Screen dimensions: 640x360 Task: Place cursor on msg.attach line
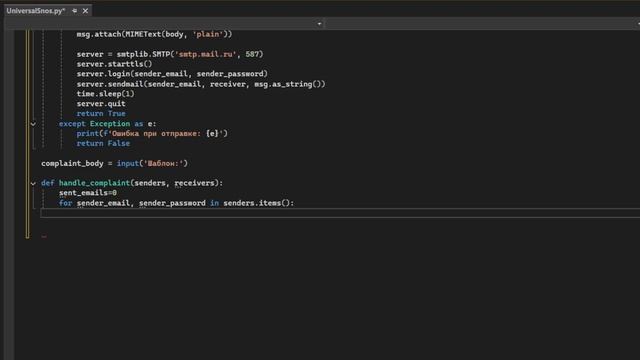point(154,34)
